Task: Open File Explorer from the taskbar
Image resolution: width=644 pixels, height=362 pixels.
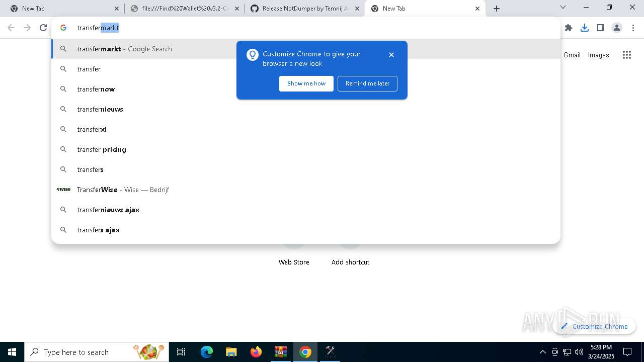Action: tap(231, 352)
